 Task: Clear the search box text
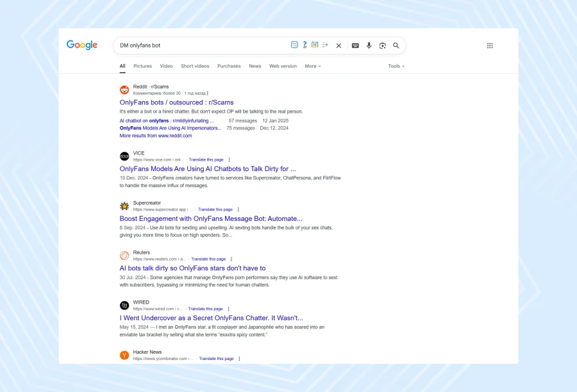[339, 45]
